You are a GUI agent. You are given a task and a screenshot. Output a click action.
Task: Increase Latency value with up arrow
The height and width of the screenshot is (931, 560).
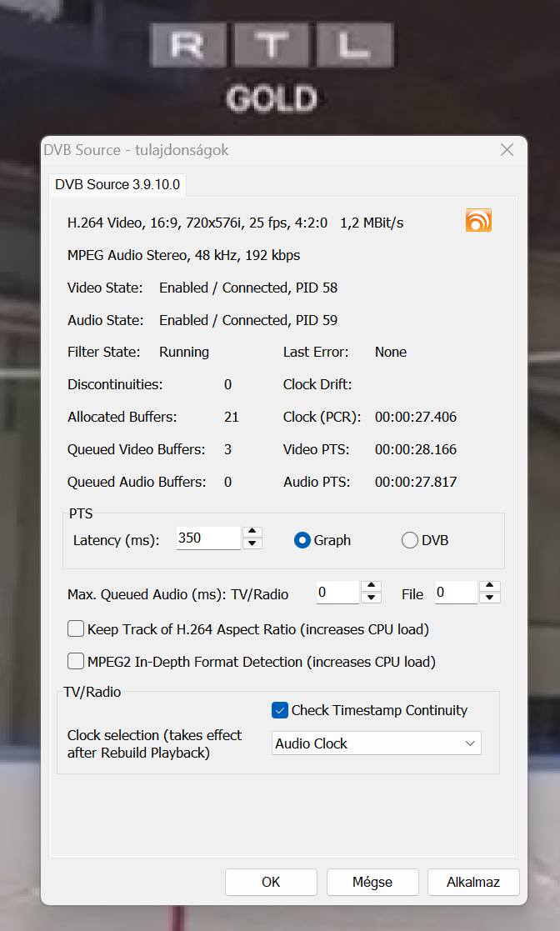pos(252,533)
